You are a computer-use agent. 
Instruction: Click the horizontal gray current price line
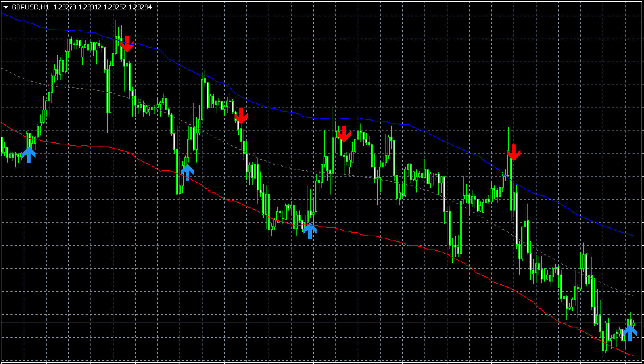(322, 323)
